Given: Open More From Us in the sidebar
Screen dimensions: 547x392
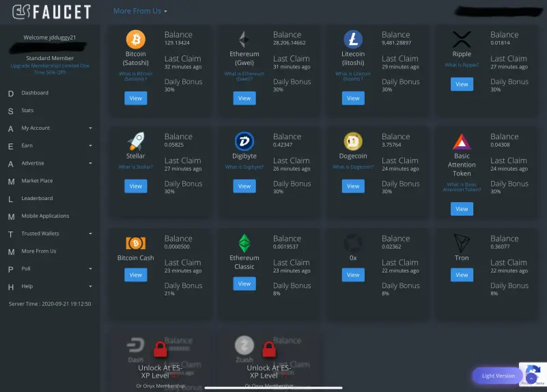Looking at the screenshot, I should (39, 251).
